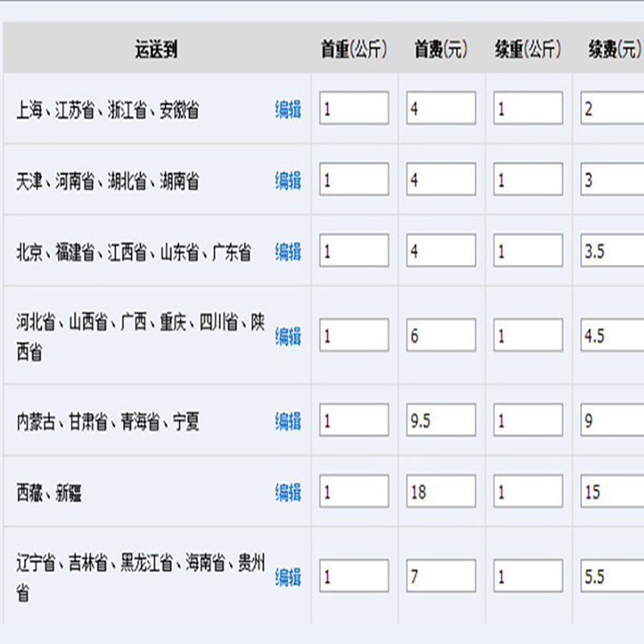
Task: Click 编辑 link for 天津、河南省 row
Action: 287,180
